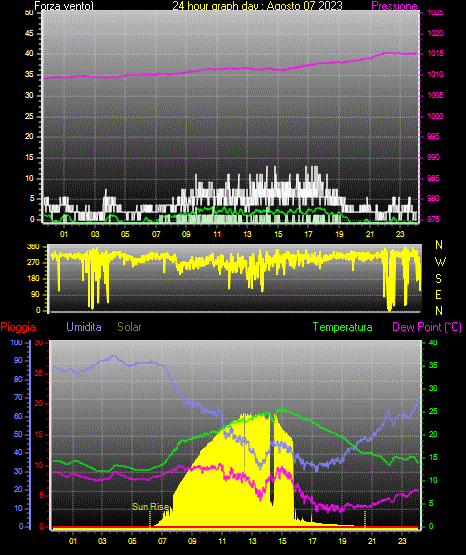Screen dimensions: 466x555
Task: Click the Pressione legend label
Action: pyautogui.click(x=394, y=6)
